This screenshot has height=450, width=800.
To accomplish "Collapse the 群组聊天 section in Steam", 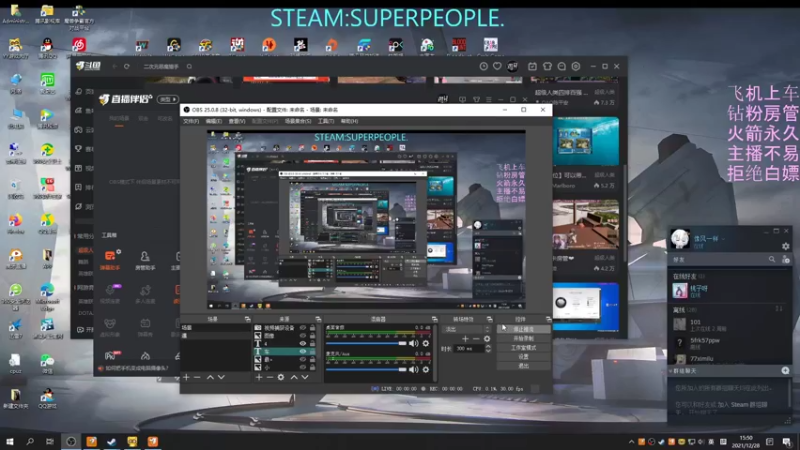I will coord(670,371).
